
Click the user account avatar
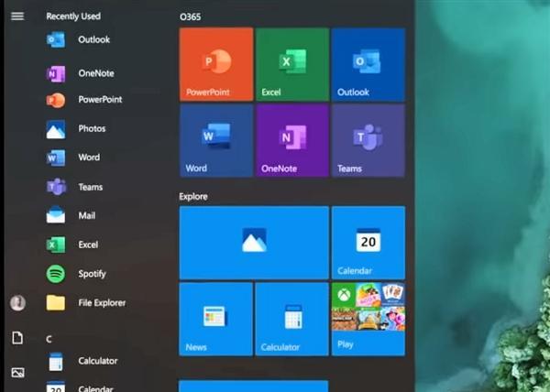tap(17, 302)
